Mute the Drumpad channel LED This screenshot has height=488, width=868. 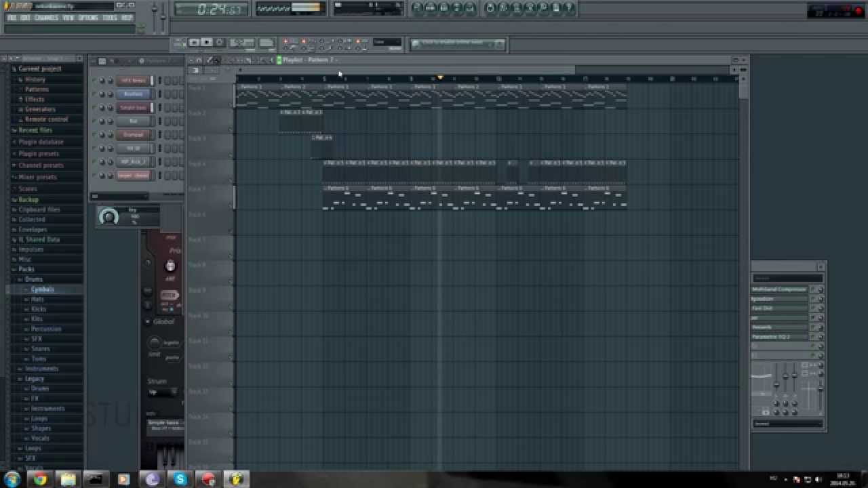(x=94, y=135)
